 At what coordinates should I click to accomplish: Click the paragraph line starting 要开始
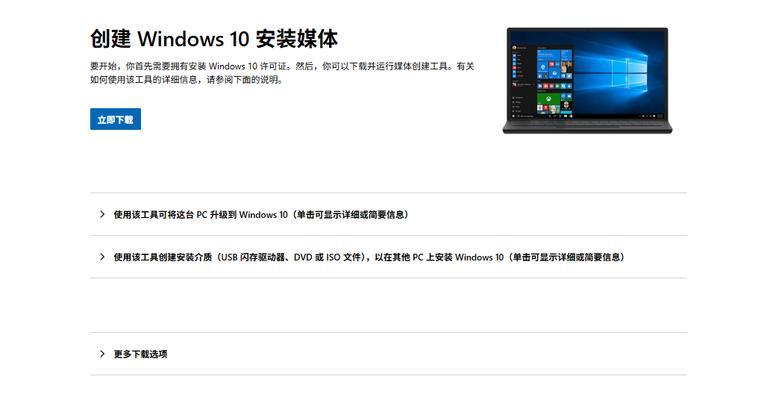click(282, 66)
